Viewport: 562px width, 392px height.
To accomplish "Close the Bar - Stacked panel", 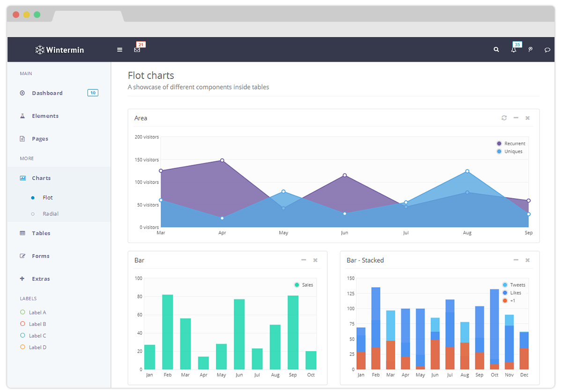I will [527, 260].
